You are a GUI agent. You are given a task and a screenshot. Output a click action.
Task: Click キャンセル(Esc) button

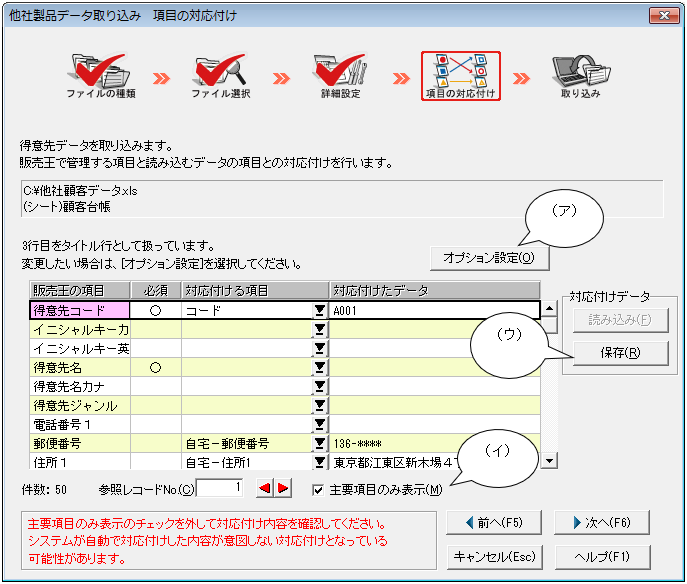point(495,557)
